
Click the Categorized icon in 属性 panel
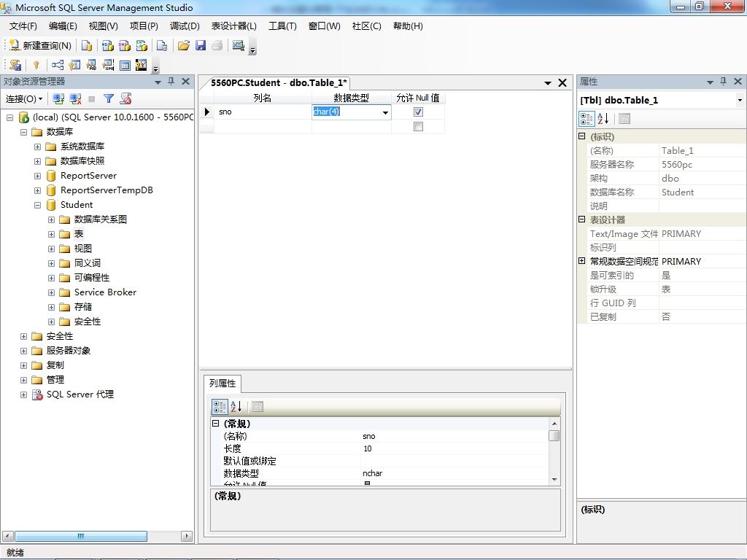[x=587, y=119]
